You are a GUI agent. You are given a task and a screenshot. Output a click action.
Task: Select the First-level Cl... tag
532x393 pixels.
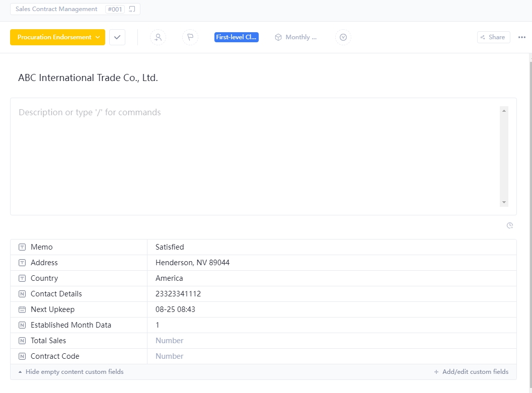pos(236,37)
